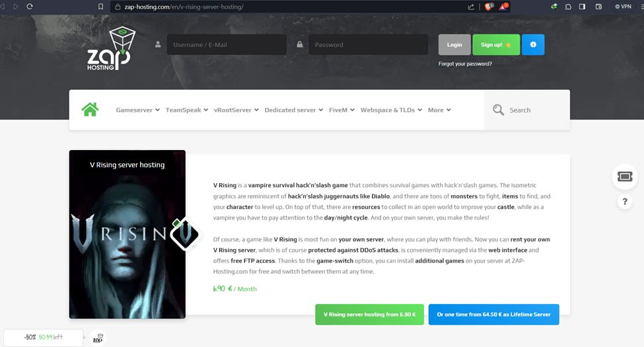Click the round ZAP badge beside discount popup
Image resolution: width=644 pixels, height=347 pixels.
point(98,338)
